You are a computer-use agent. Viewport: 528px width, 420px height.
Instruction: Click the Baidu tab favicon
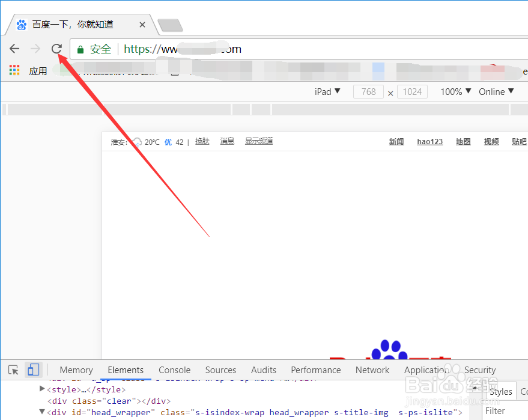[22, 25]
